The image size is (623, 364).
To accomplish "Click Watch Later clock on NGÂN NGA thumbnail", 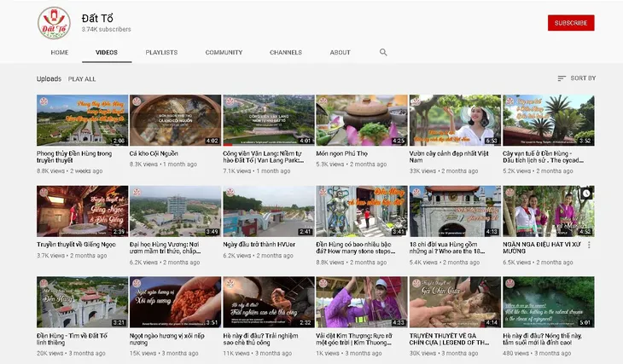I will pyautogui.click(x=586, y=194).
